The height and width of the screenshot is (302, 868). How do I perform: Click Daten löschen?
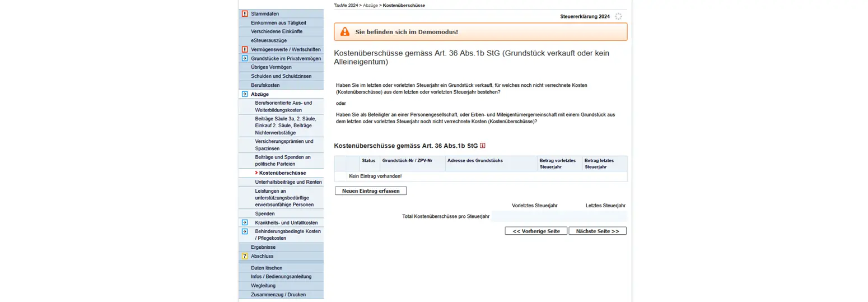coord(267,268)
